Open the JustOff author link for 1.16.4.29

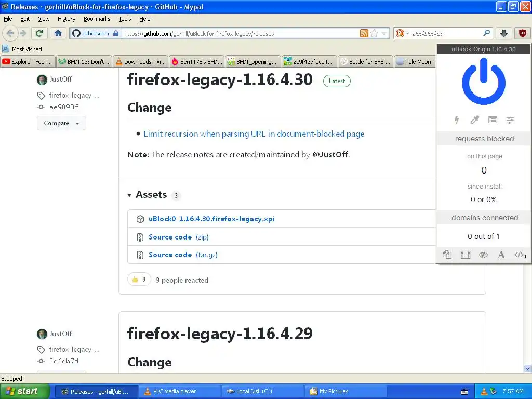coord(60,334)
